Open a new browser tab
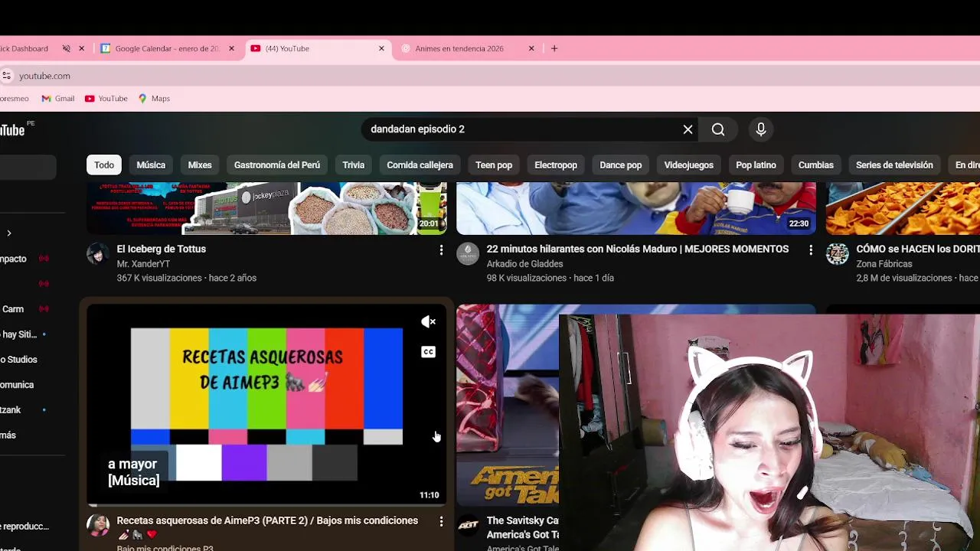This screenshot has width=980, height=551. (554, 48)
